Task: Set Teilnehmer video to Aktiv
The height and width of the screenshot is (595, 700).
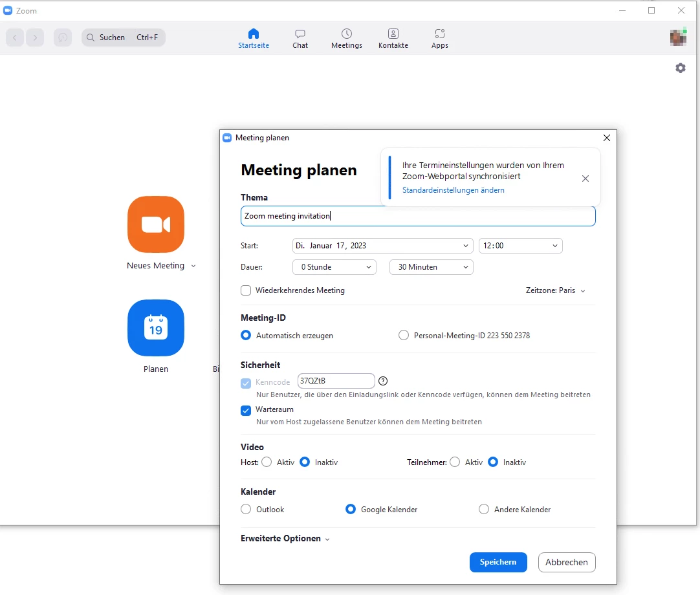Action: coord(455,462)
